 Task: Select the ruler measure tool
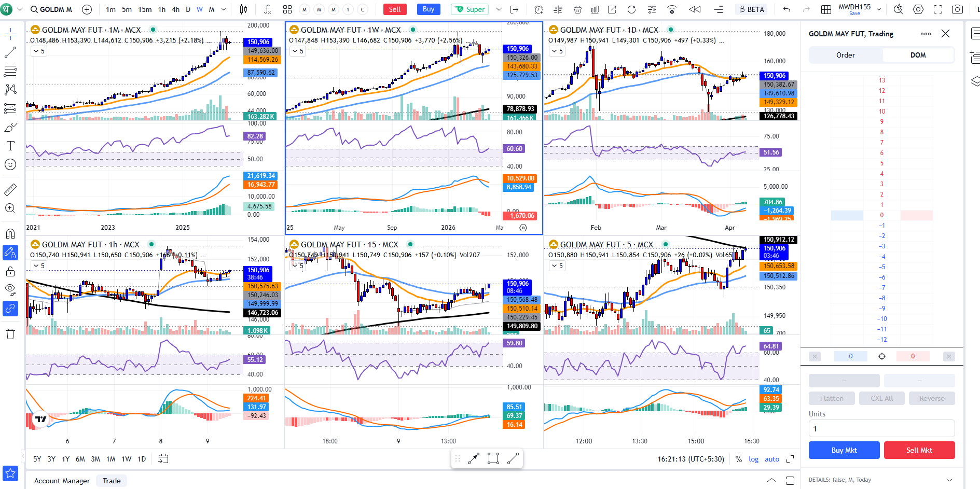(10, 190)
